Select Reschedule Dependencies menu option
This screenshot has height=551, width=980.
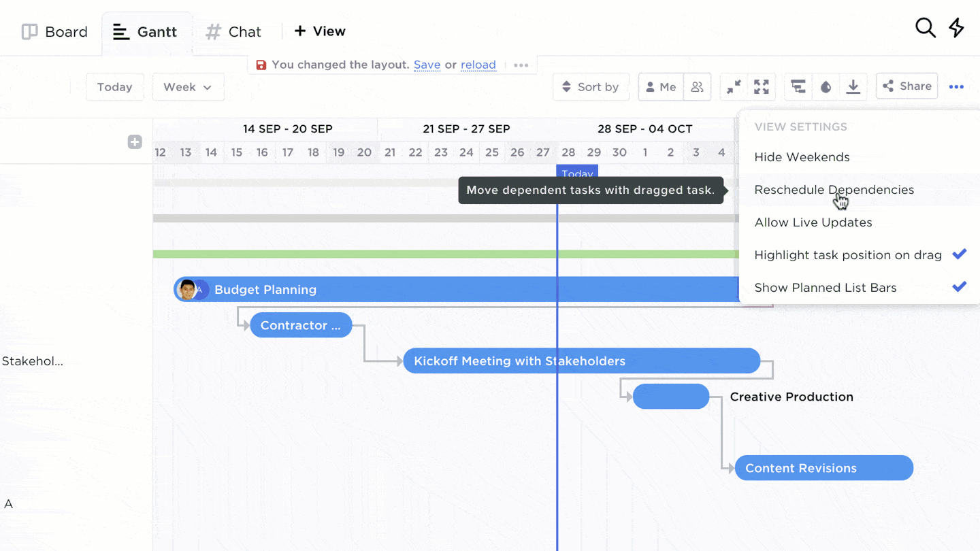click(x=834, y=190)
